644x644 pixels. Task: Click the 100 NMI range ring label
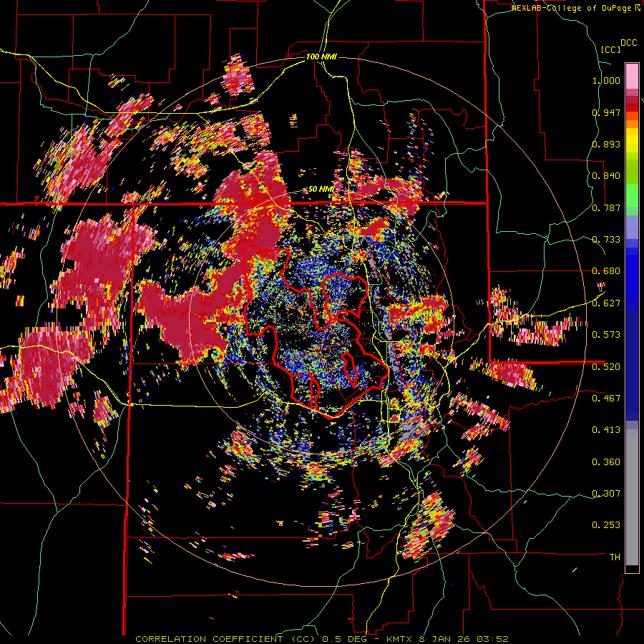tap(321, 57)
